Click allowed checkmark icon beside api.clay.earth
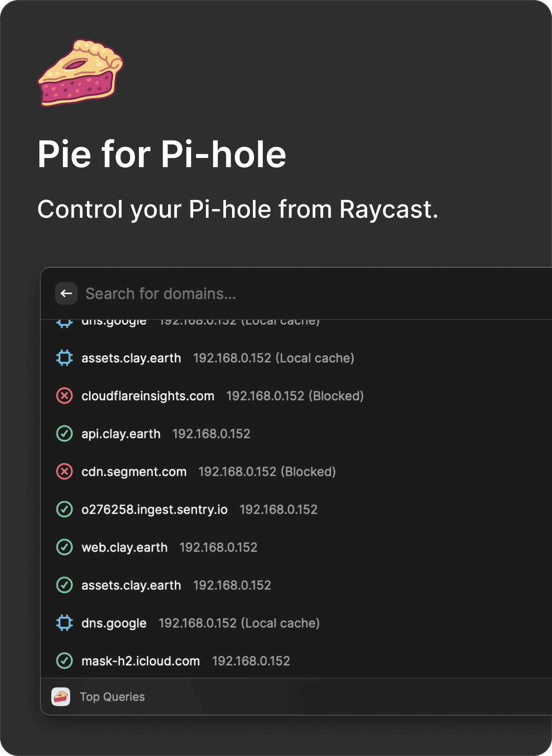The width and height of the screenshot is (552, 756). [64, 433]
